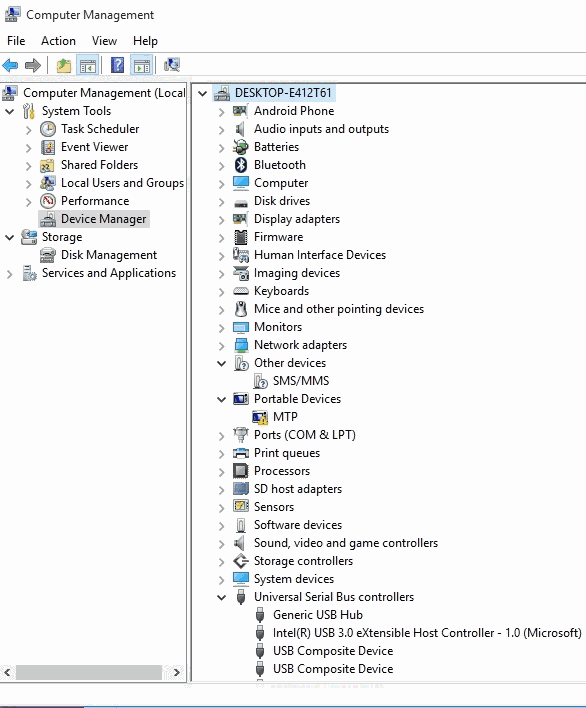Click the Batteries category icon
Screen dimensions: 586x708
tap(241, 147)
